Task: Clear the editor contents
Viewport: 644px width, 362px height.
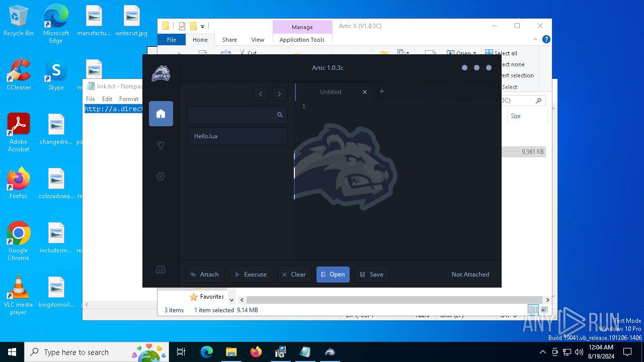Action: (294, 275)
